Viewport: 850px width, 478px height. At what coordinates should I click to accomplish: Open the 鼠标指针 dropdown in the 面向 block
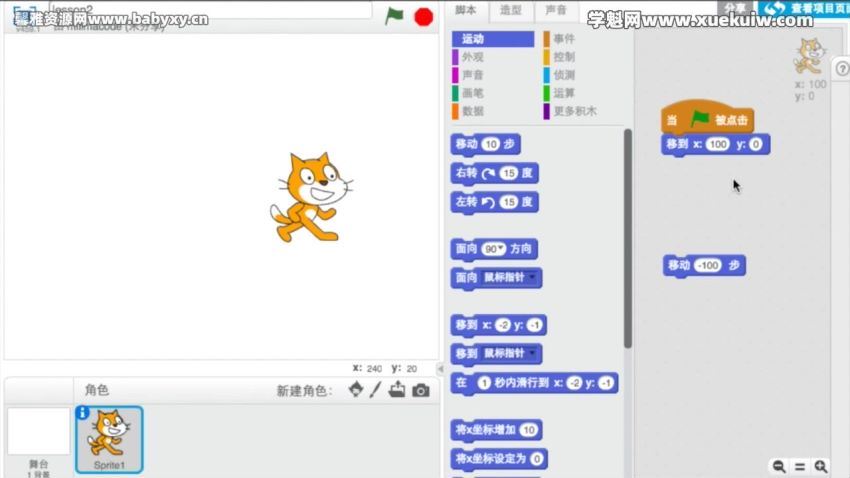510,277
